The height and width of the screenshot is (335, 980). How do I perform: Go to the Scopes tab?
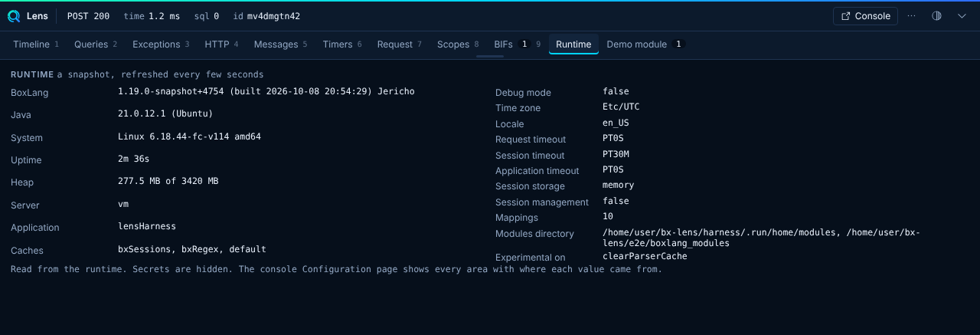pos(458,44)
